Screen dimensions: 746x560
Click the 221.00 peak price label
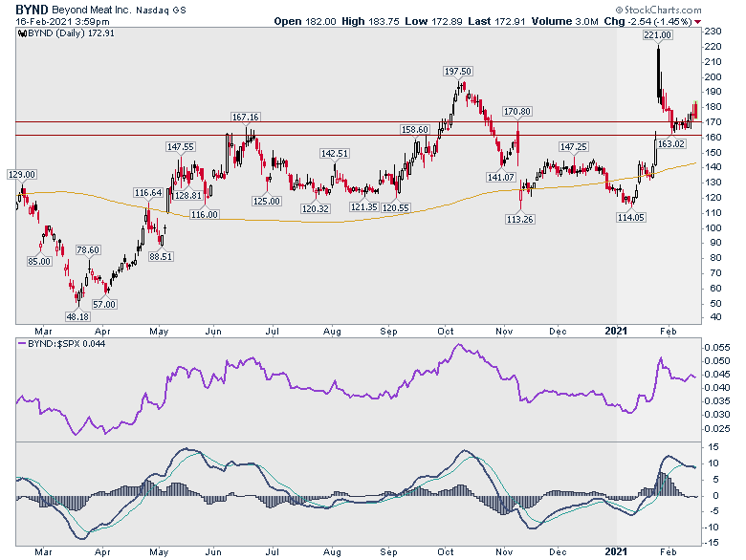[x=657, y=34]
